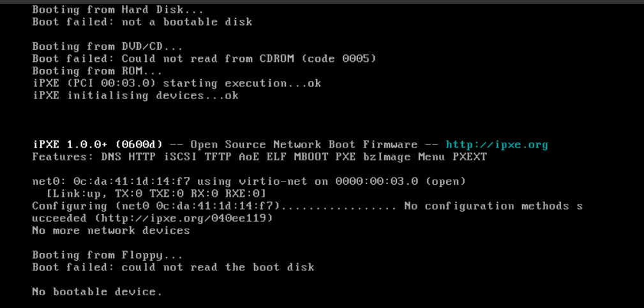Click the CDROM "code 0005" error message
644x308 pixels.
[x=204, y=59]
